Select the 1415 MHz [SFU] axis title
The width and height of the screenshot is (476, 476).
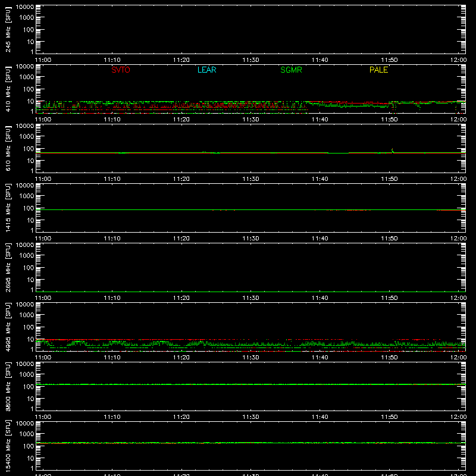tap(8, 208)
